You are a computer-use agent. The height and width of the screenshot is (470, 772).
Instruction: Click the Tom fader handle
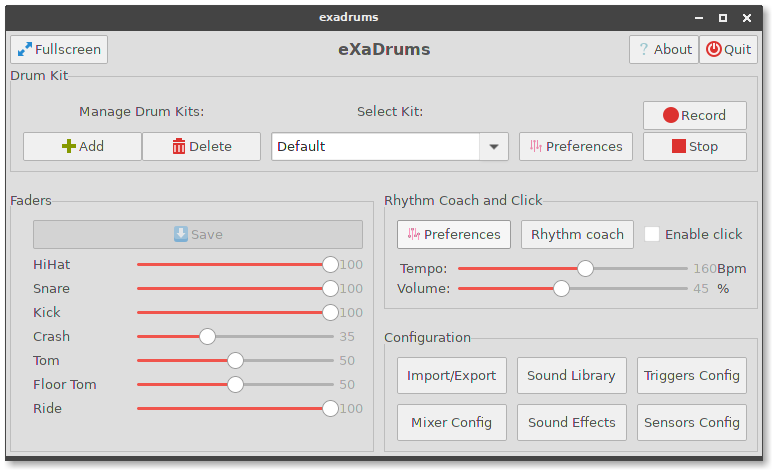[x=235, y=360]
